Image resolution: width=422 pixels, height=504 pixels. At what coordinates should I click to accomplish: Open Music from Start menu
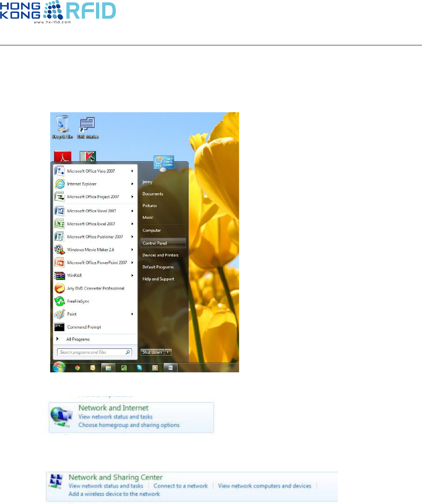tap(148, 218)
